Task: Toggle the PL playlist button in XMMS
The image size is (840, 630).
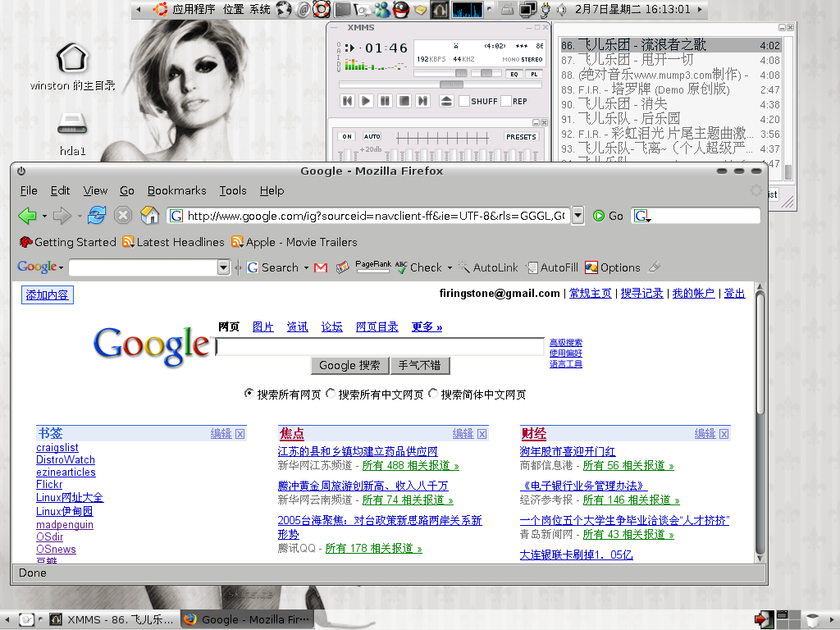Action: click(534, 74)
